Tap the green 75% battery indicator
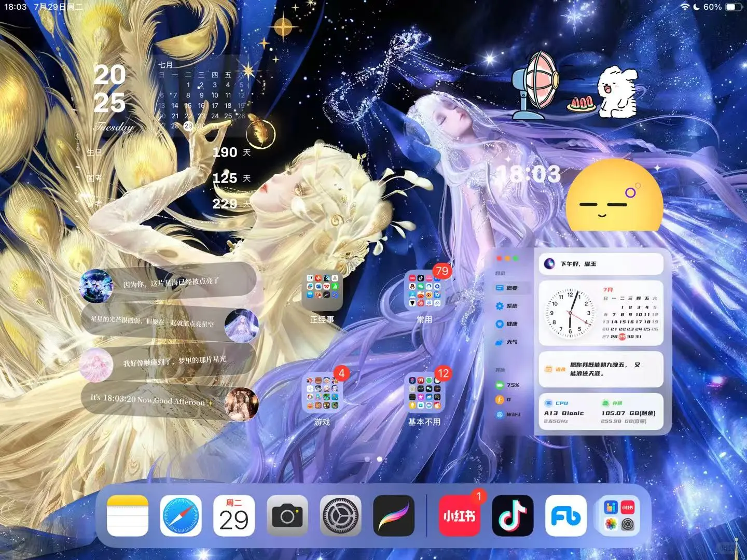Screen dimensions: 747x560 [507, 385]
